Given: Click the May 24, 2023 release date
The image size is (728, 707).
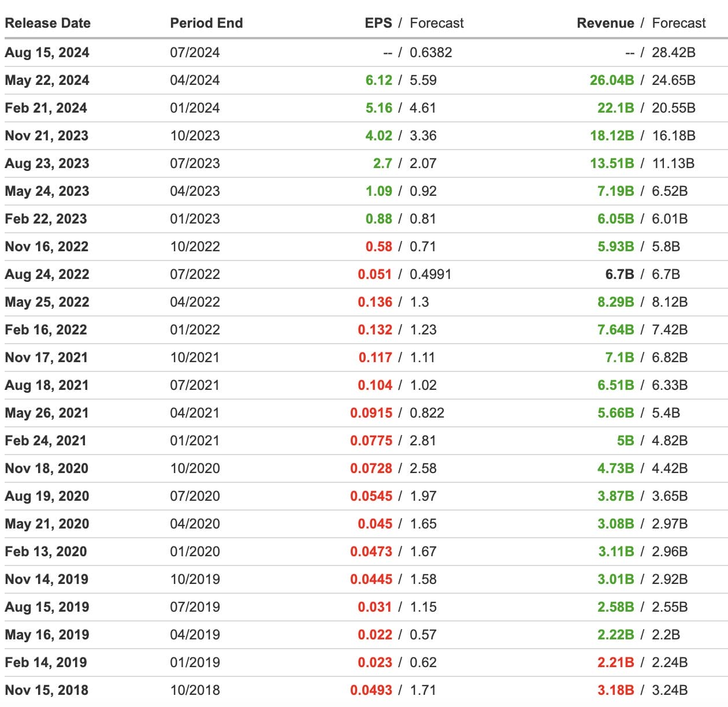Looking at the screenshot, I should point(47,191).
